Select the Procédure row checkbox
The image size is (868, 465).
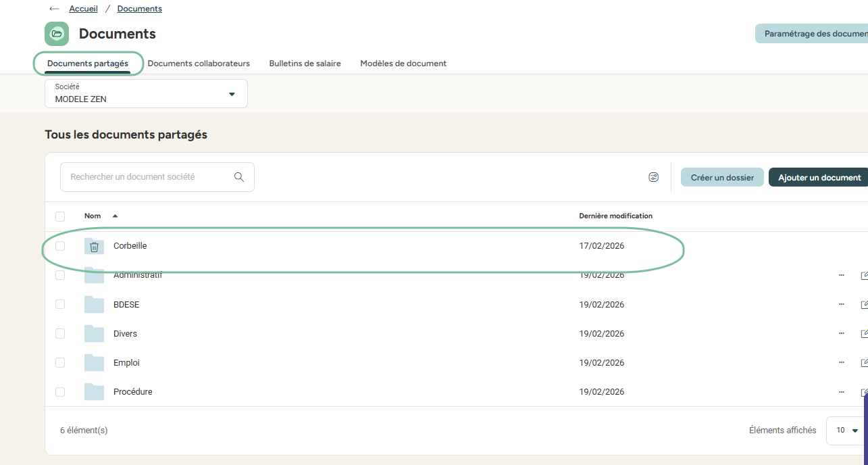pyautogui.click(x=60, y=392)
